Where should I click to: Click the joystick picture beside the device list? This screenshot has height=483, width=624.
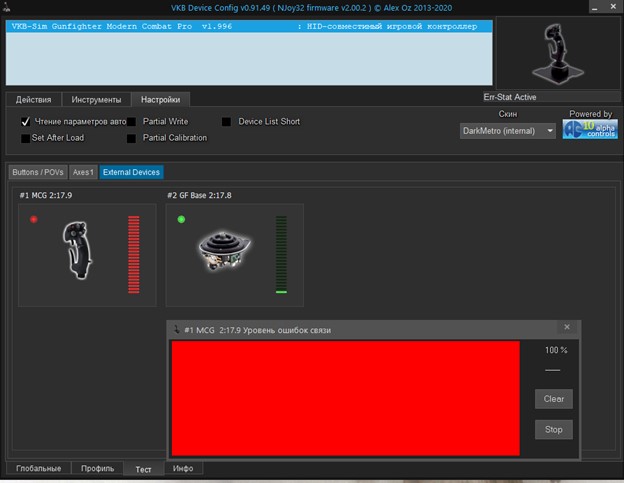(x=558, y=54)
